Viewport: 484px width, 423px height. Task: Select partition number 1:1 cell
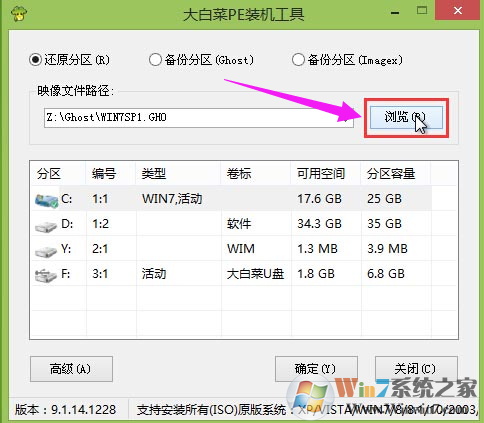pos(100,199)
